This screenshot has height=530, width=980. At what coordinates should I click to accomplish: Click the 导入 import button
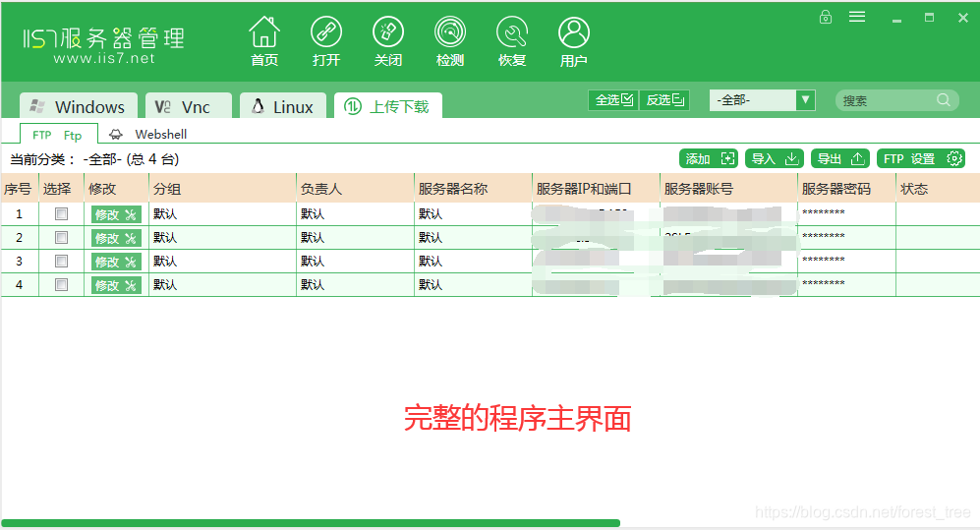[775, 158]
